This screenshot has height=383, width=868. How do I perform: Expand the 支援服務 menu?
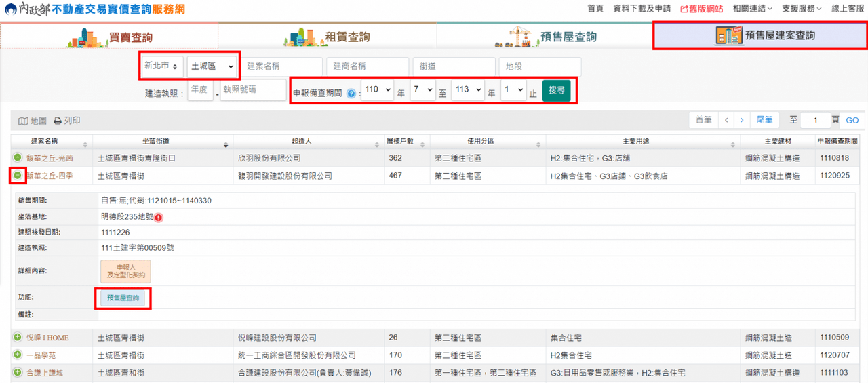point(802,9)
